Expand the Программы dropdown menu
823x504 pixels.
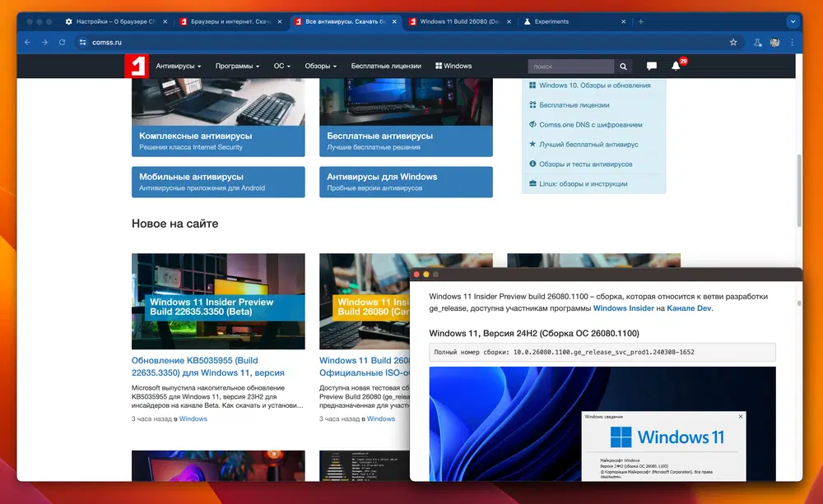tap(237, 66)
